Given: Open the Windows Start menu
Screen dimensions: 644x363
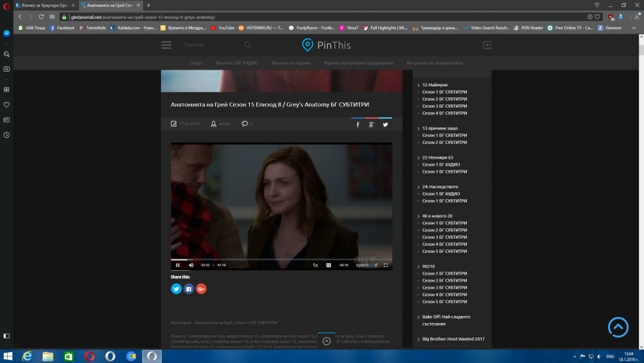Looking at the screenshot, I should pyautogui.click(x=8, y=356).
